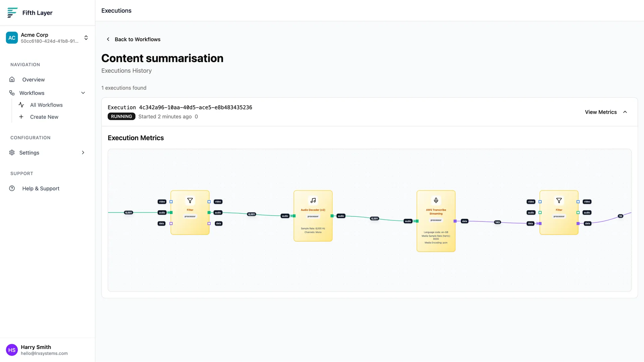Screen dimensions: 644x362
Task: Toggle the video port on the first Filter node
Action: pos(171,202)
